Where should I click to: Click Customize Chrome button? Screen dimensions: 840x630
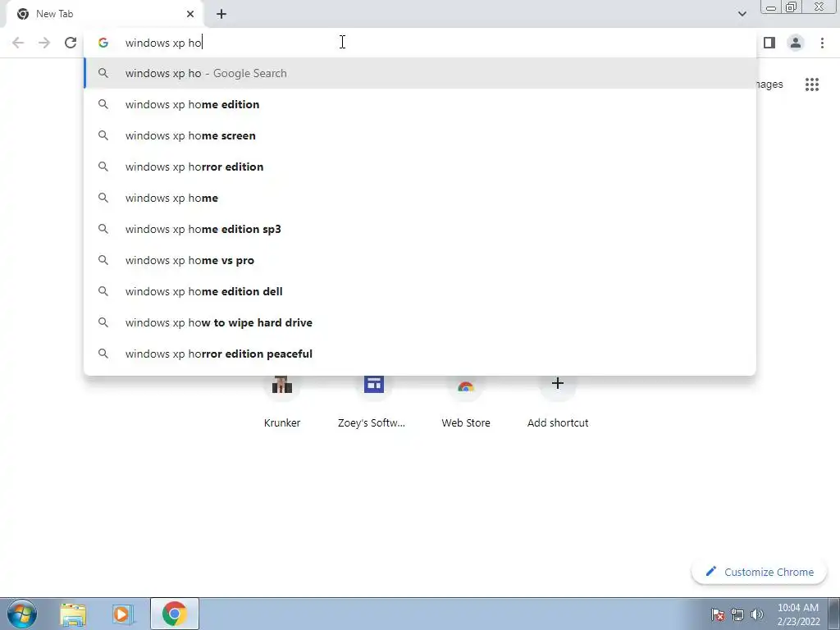[759, 572]
